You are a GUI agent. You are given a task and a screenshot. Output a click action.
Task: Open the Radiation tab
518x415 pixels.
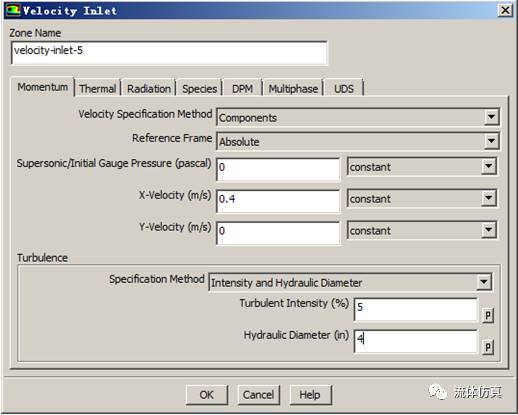(149, 89)
